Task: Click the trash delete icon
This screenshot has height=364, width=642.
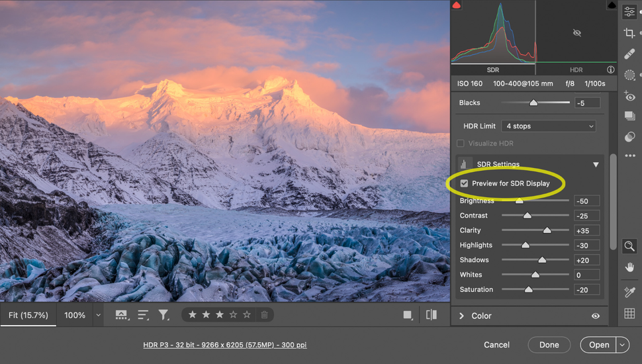Action: tap(265, 315)
